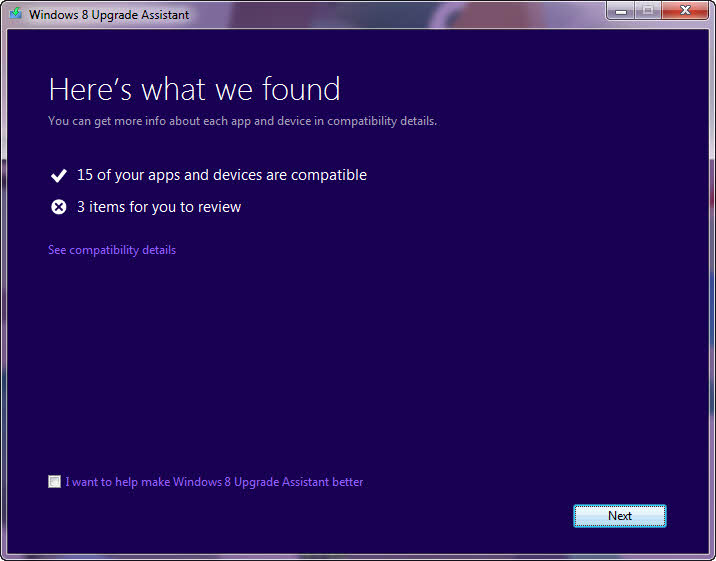This screenshot has width=716, height=561.
Task: Click the X circle icon beside items to review
Action: [x=58, y=207]
